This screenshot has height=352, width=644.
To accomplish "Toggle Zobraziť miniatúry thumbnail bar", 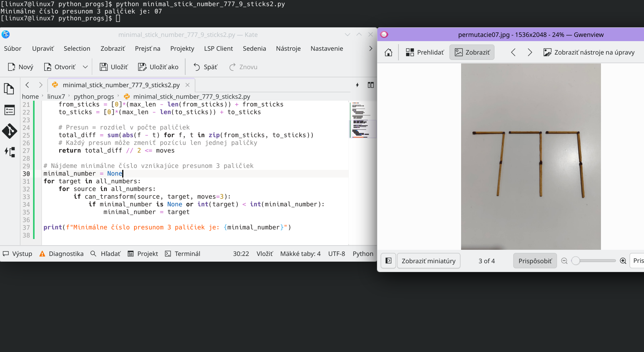I will point(428,261).
